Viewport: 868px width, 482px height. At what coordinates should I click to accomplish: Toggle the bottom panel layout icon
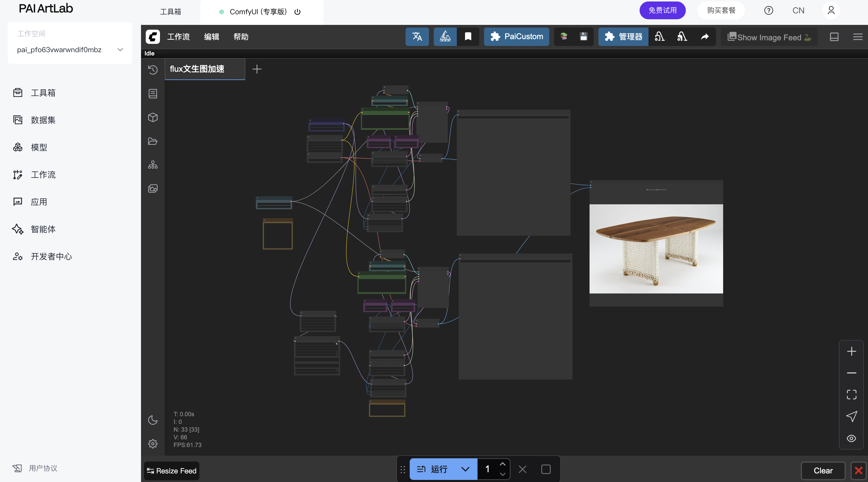click(834, 37)
